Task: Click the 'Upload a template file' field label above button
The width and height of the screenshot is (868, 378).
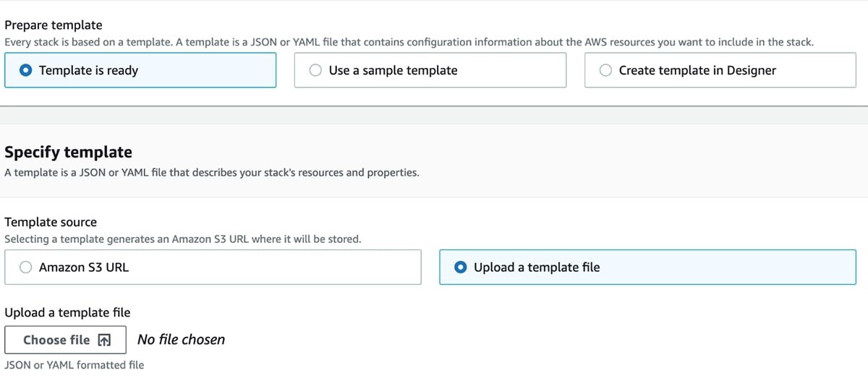Action: (x=67, y=312)
